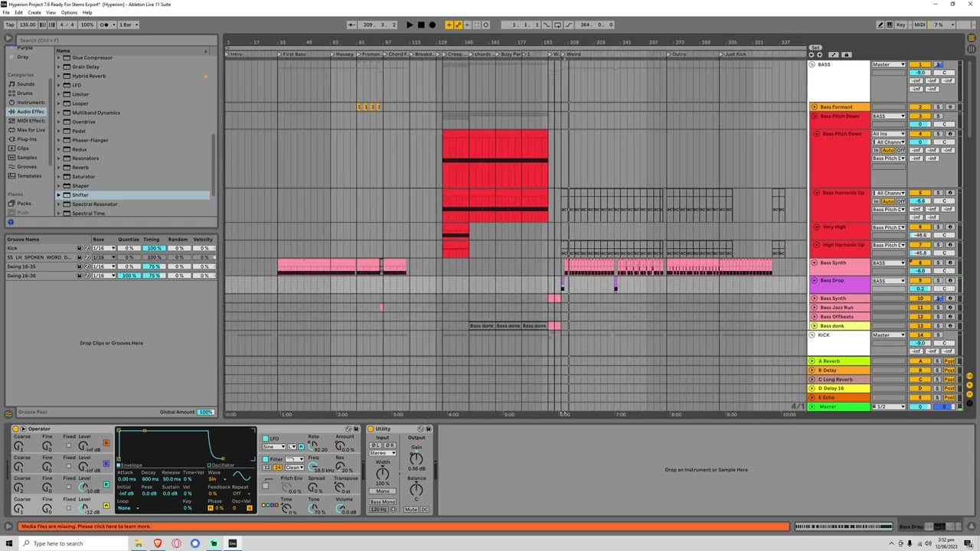Open the Packs place in browser
Screen dimensions: 980x551
coord(24,204)
